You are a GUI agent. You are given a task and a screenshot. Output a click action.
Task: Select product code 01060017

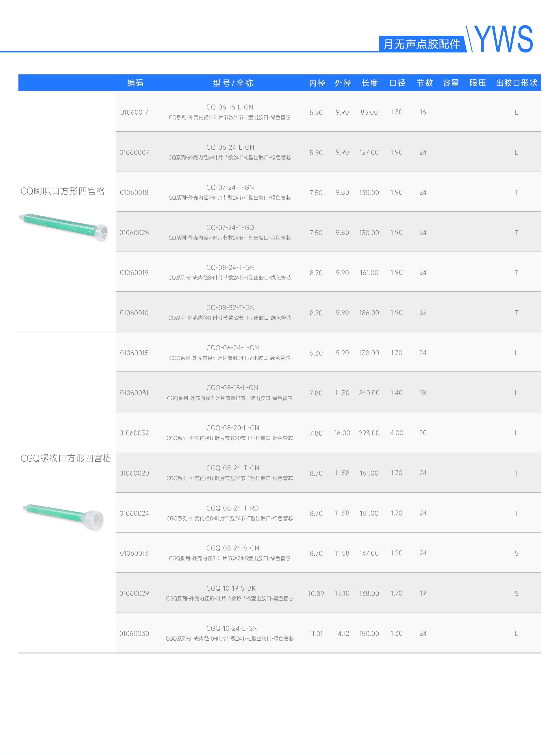[134, 112]
